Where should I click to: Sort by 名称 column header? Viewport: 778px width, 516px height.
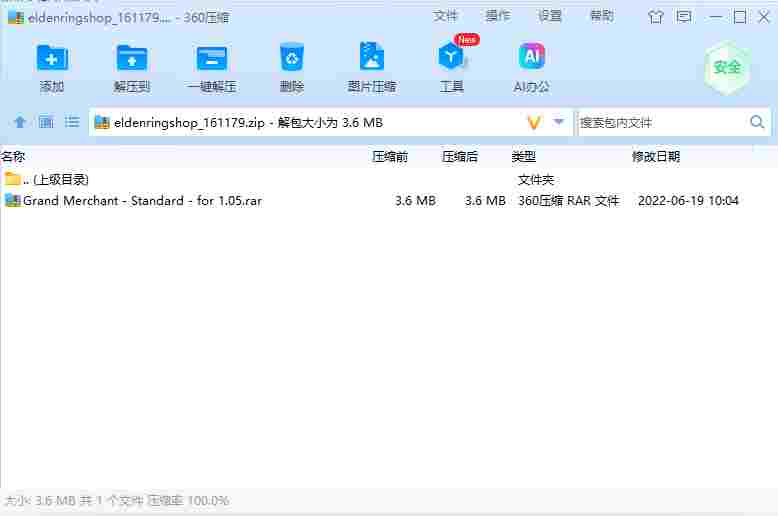coord(13,157)
